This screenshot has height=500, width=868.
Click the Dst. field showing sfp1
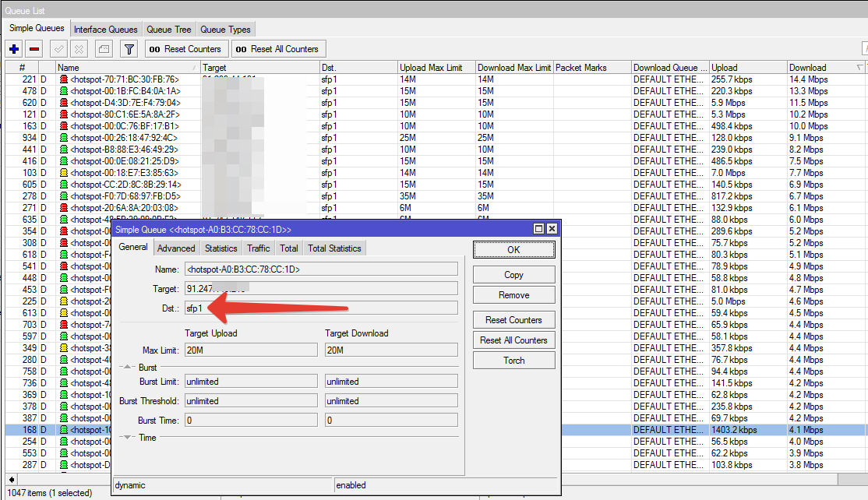[x=321, y=308]
